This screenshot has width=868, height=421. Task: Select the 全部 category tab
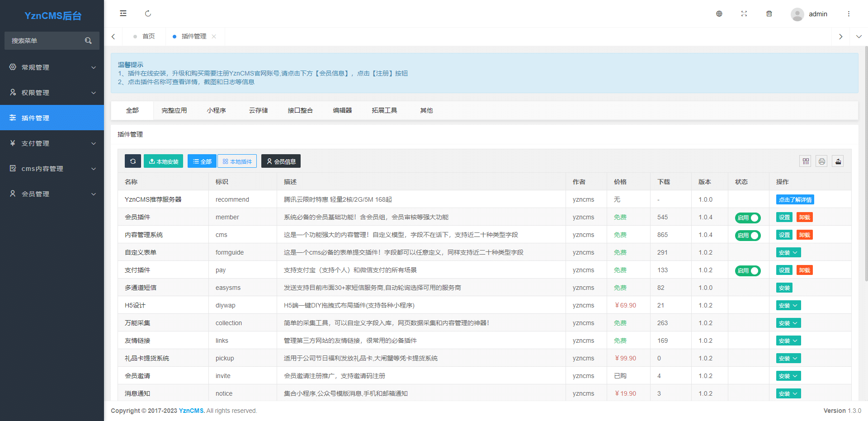click(132, 110)
